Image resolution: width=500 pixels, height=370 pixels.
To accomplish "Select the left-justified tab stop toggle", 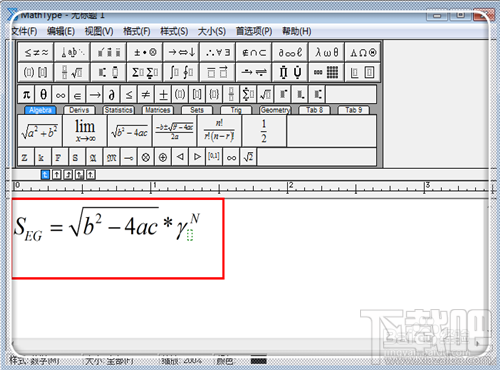I will click(x=45, y=175).
